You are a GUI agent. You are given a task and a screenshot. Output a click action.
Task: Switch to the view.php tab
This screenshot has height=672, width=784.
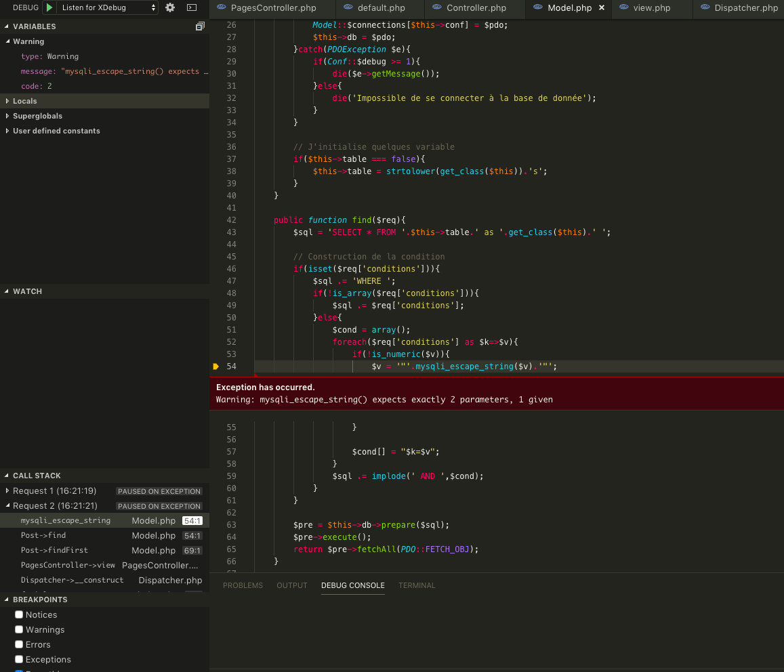click(651, 8)
